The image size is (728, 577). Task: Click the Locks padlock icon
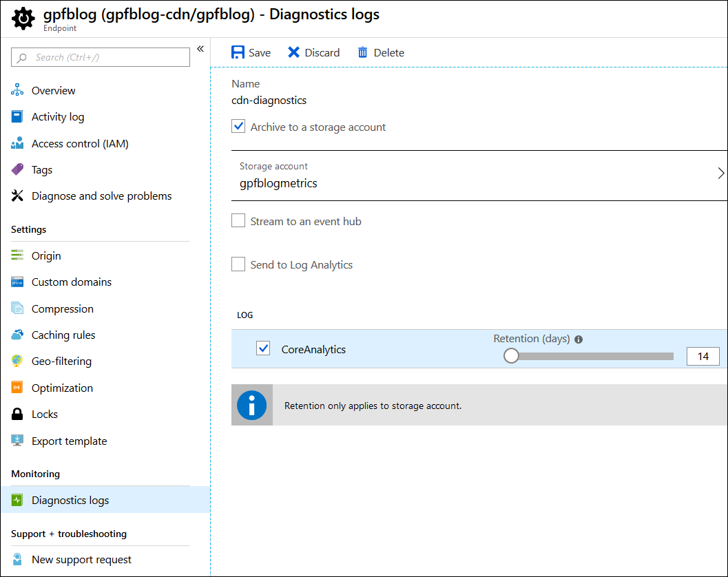[18, 415]
